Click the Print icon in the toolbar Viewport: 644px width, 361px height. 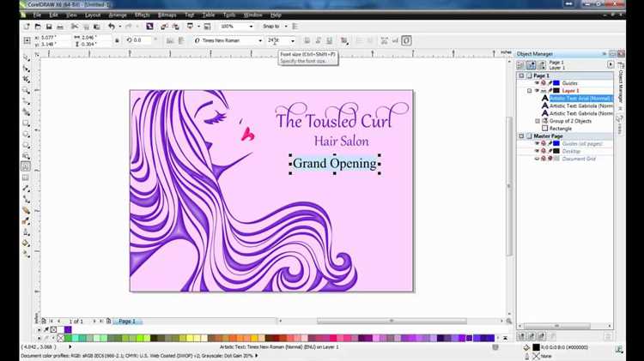60,27
